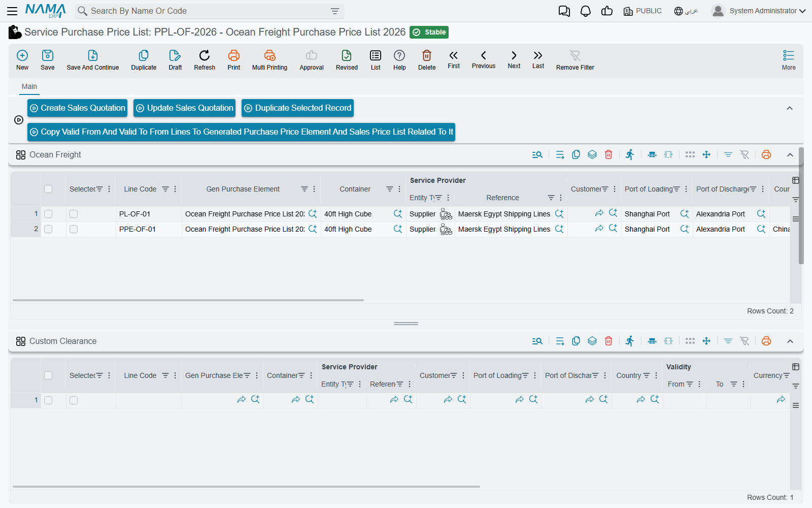Screen dimensions: 812x508
Task: Delete row in Ocean Freight grid toolbar
Action: pos(608,154)
